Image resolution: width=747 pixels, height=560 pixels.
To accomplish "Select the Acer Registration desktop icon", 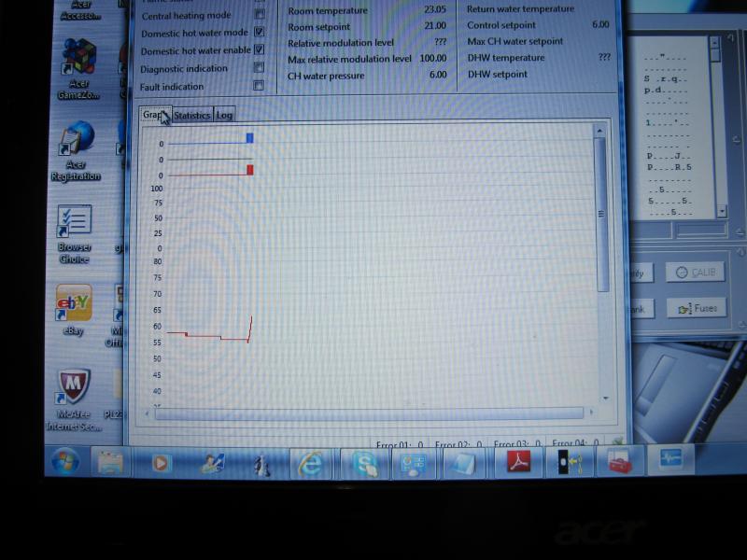I will (76, 140).
